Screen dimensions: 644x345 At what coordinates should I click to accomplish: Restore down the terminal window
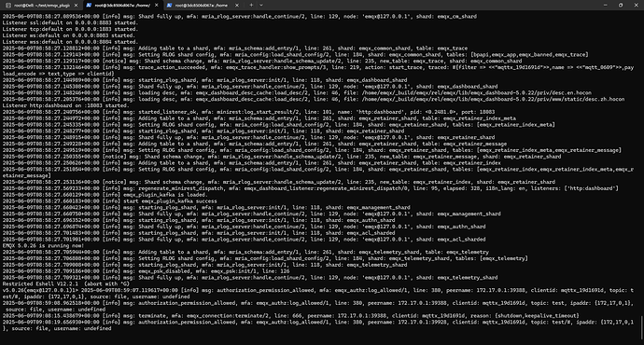[620, 5]
